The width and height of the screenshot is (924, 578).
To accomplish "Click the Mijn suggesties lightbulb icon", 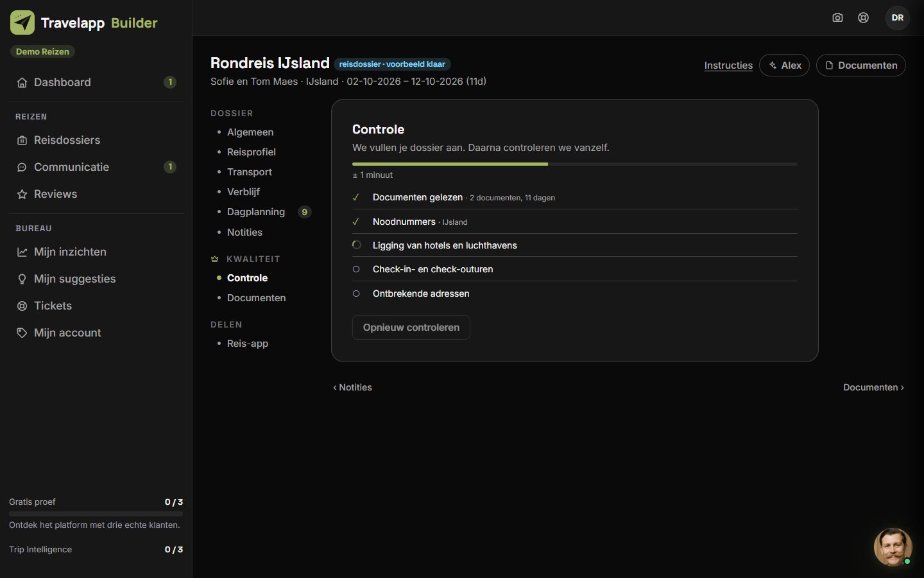I will [x=22, y=279].
